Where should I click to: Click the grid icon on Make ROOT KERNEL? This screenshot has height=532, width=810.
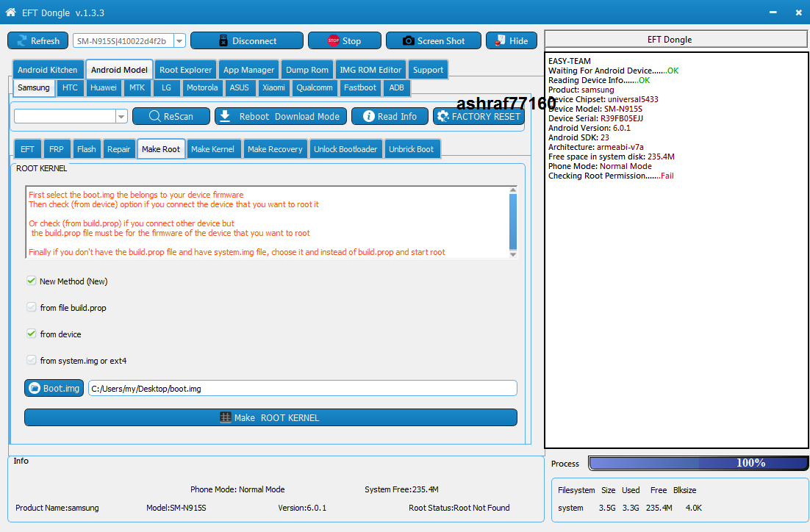(225, 417)
